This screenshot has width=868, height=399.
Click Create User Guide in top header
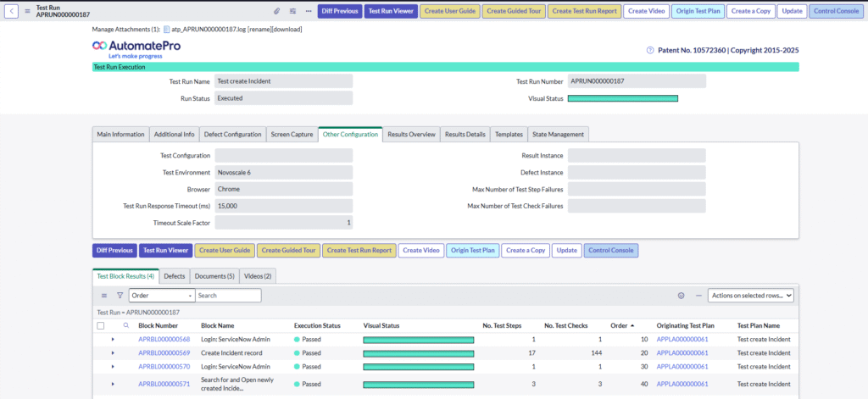[450, 11]
